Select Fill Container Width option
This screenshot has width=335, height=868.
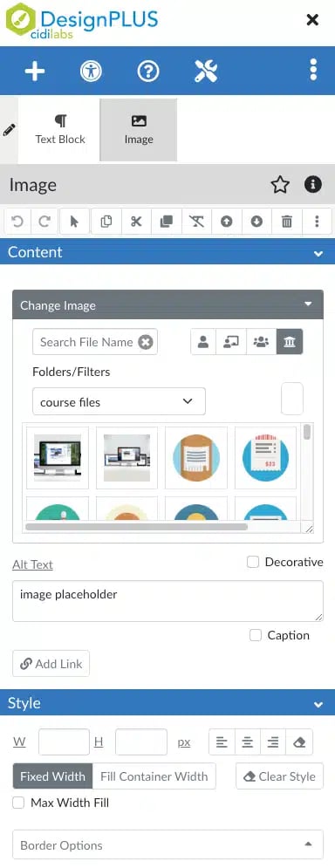click(154, 776)
